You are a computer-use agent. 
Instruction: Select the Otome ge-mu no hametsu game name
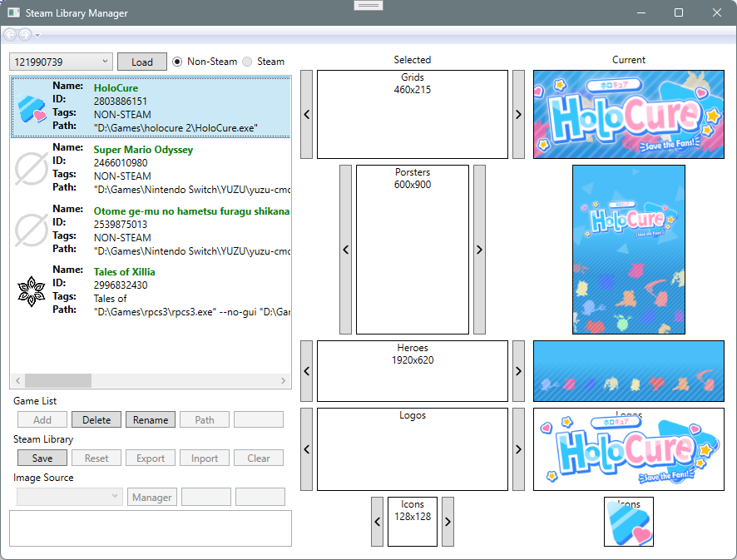[191, 211]
